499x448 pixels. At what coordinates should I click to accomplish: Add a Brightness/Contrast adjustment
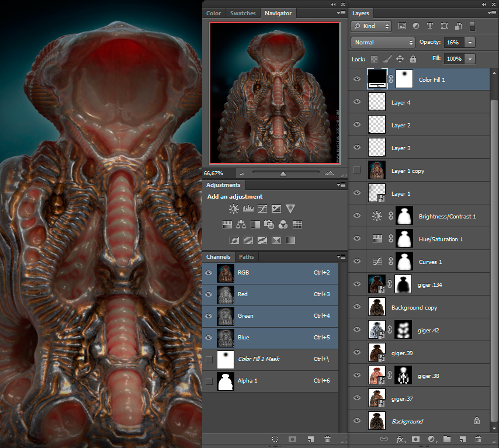click(x=234, y=209)
